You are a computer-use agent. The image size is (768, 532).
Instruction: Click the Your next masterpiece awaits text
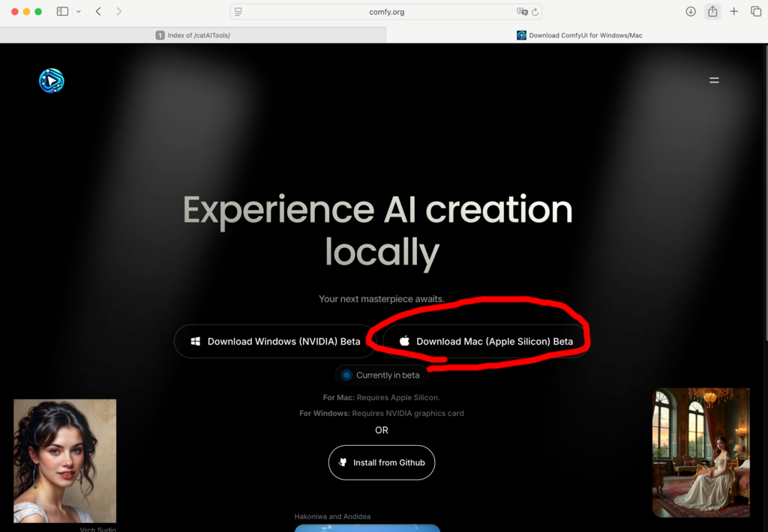(382, 299)
